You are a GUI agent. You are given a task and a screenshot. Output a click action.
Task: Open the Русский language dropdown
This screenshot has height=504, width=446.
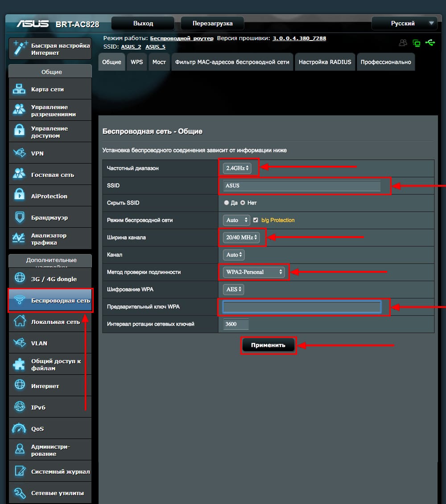coord(404,24)
